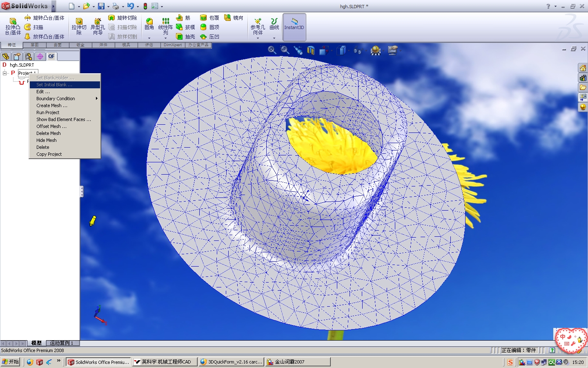This screenshot has height=368, width=588.
Task: Click the Hole Wizard tool (异型孔向导)
Action: (98, 27)
